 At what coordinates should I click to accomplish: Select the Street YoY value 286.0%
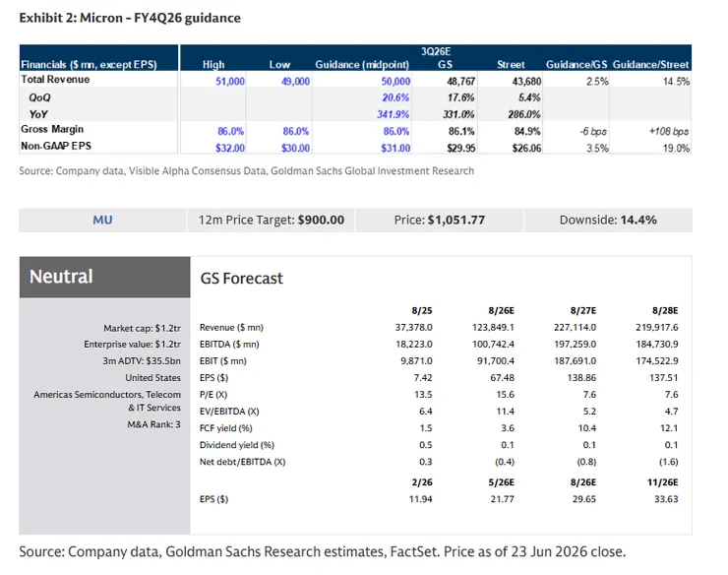[x=524, y=114]
